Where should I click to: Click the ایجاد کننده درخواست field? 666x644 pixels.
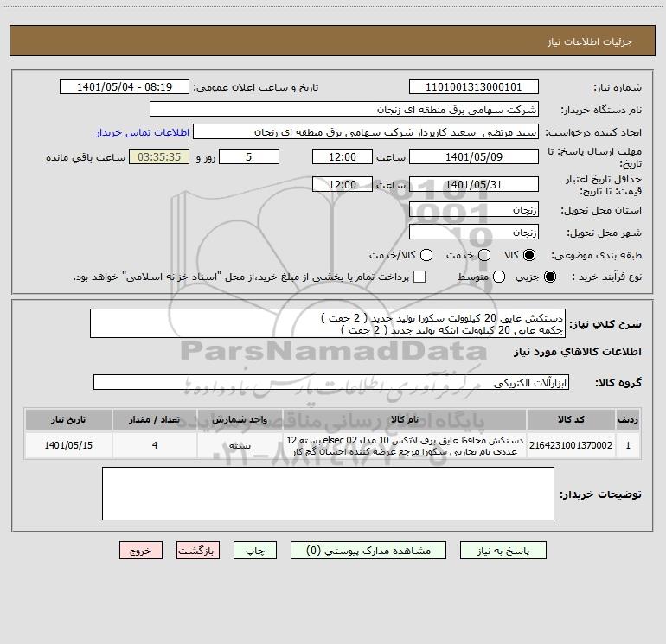click(x=366, y=131)
